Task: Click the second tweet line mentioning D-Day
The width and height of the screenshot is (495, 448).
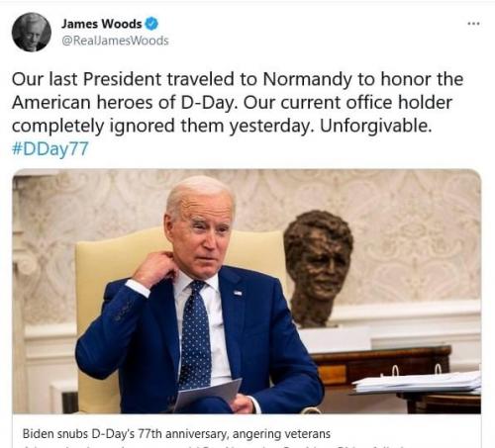Action: [232, 103]
